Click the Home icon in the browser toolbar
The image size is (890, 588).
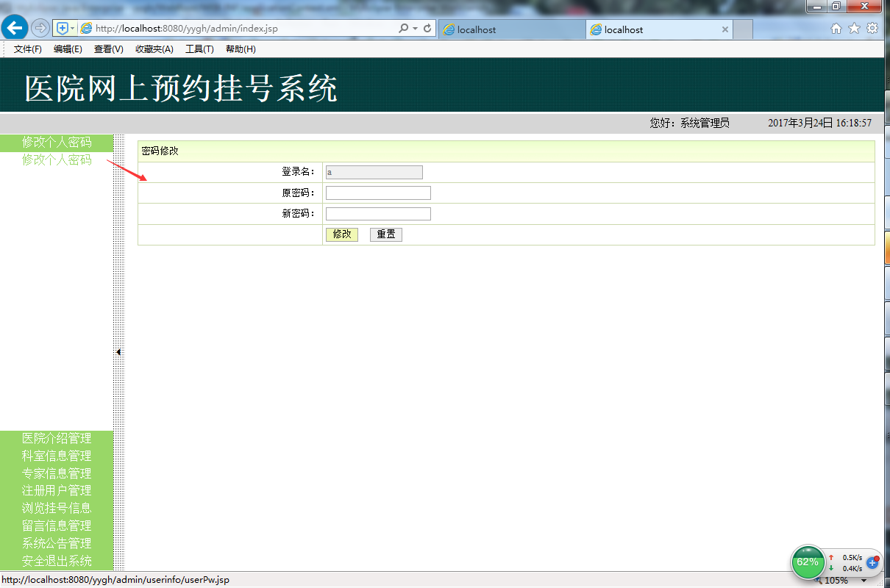836,28
